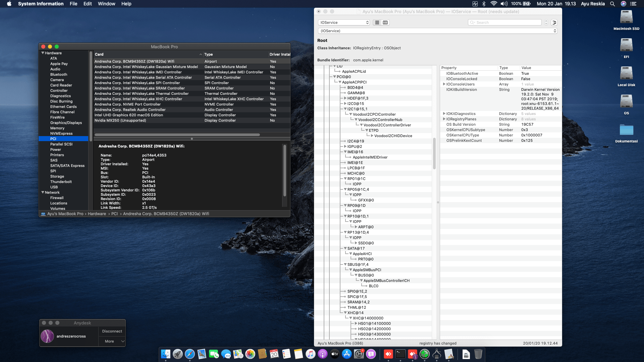The image size is (644, 362).
Task: Switch IORegistryExplorer to column view
Action: [385, 22]
